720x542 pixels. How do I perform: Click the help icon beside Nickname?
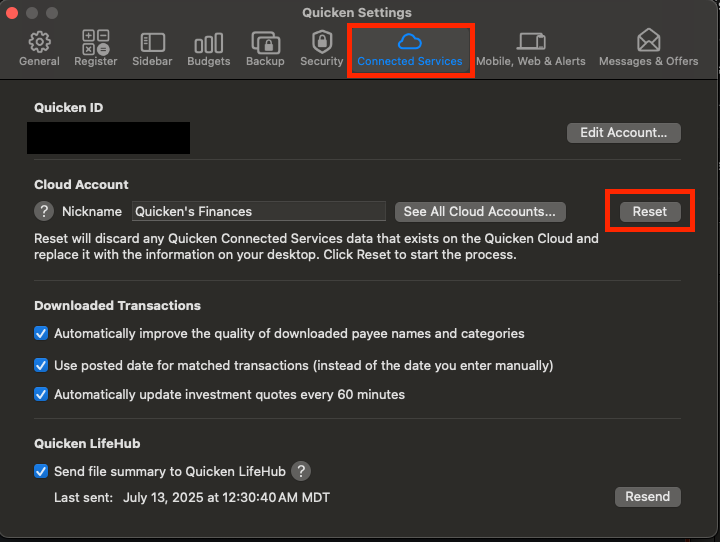coord(44,212)
